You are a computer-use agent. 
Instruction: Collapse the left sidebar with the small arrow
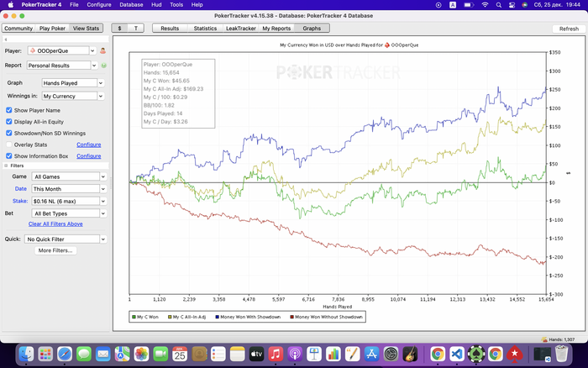click(x=6, y=39)
